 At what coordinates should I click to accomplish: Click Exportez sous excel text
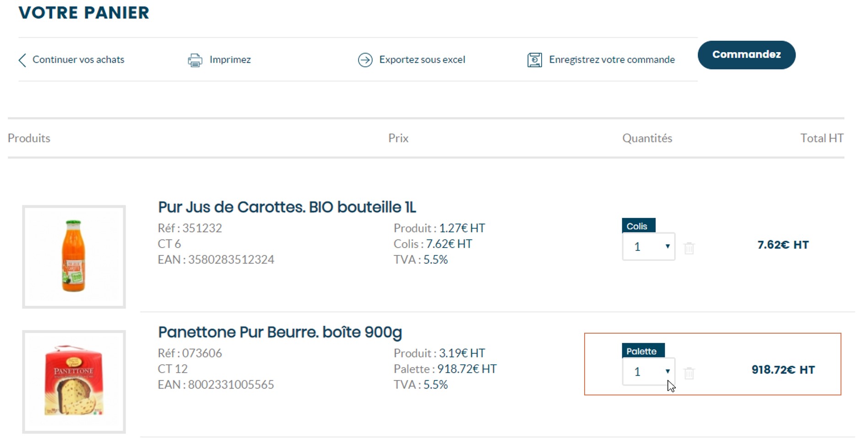pos(422,59)
